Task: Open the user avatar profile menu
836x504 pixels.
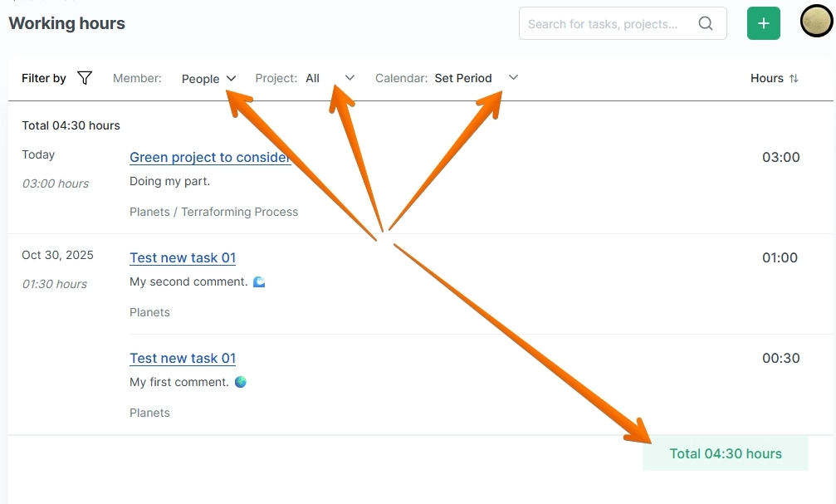Action: click(x=816, y=22)
